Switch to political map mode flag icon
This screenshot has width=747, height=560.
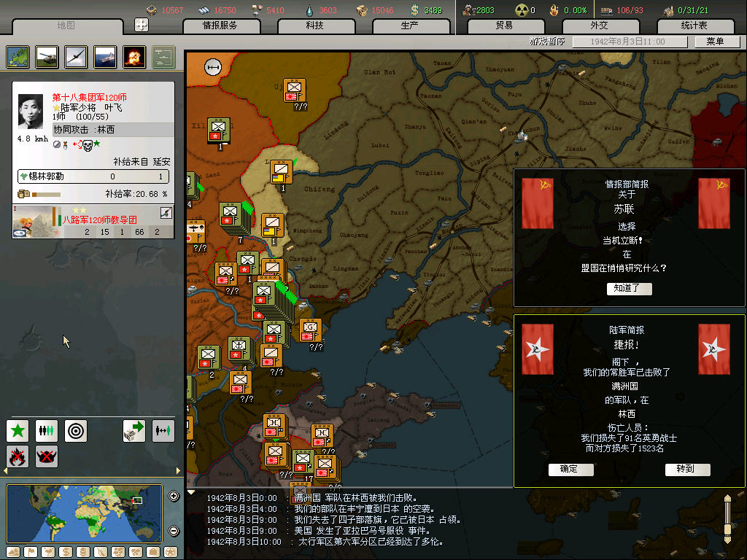click(x=31, y=552)
